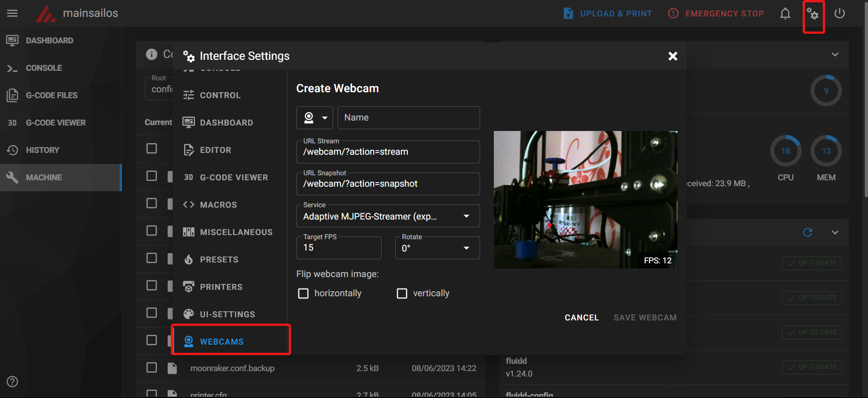Image resolution: width=868 pixels, height=398 pixels.
Task: Open the Service dropdown
Action: (x=388, y=216)
